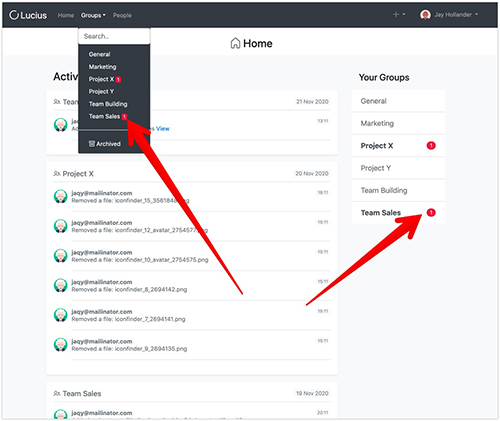Select text 'Removed a file: iconfinder_7_2694141.png'
Viewport: 500px width, 421px height.
[x=128, y=319]
